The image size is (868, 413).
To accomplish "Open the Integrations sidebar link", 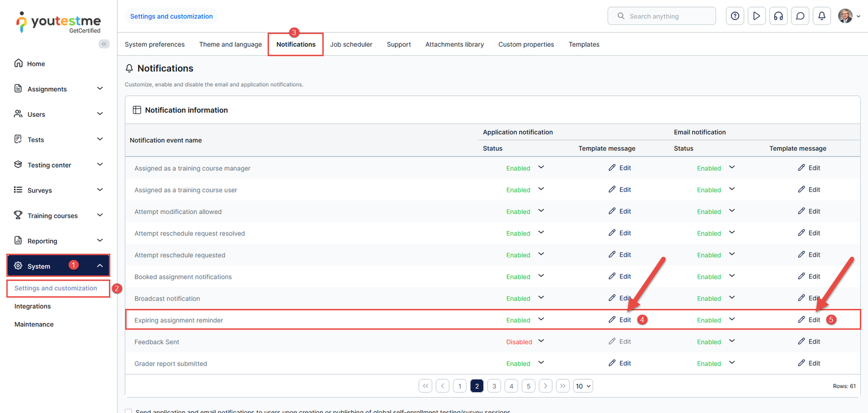I will pyautogui.click(x=33, y=306).
